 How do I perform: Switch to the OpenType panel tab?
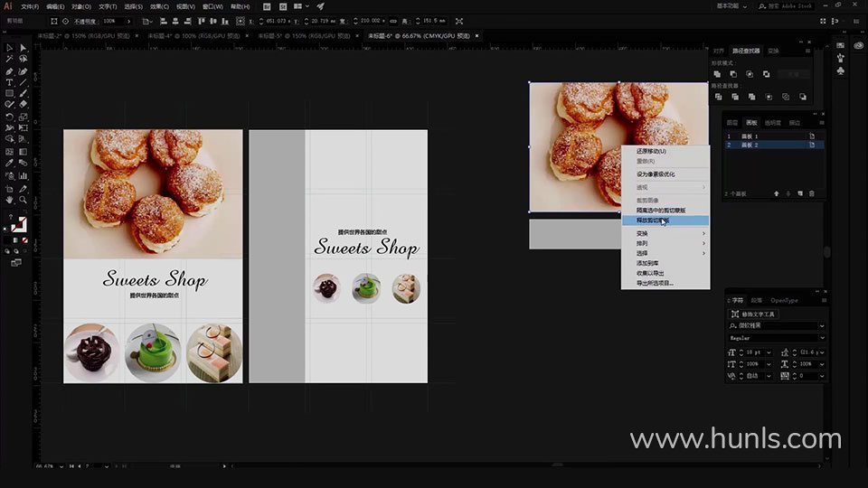785,300
